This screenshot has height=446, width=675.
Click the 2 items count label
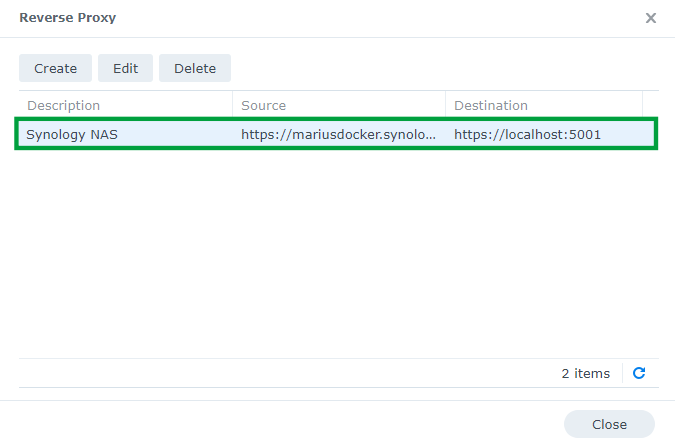(x=585, y=373)
